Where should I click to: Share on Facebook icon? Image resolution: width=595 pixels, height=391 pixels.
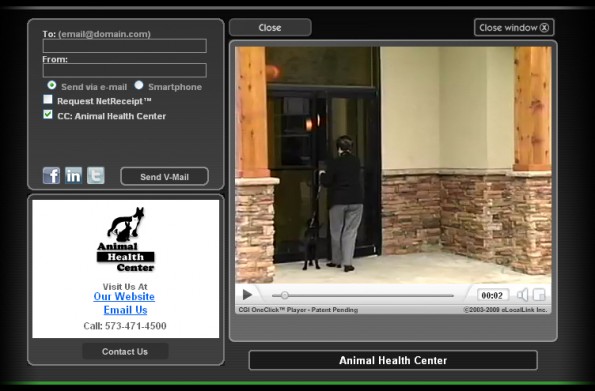[51, 175]
